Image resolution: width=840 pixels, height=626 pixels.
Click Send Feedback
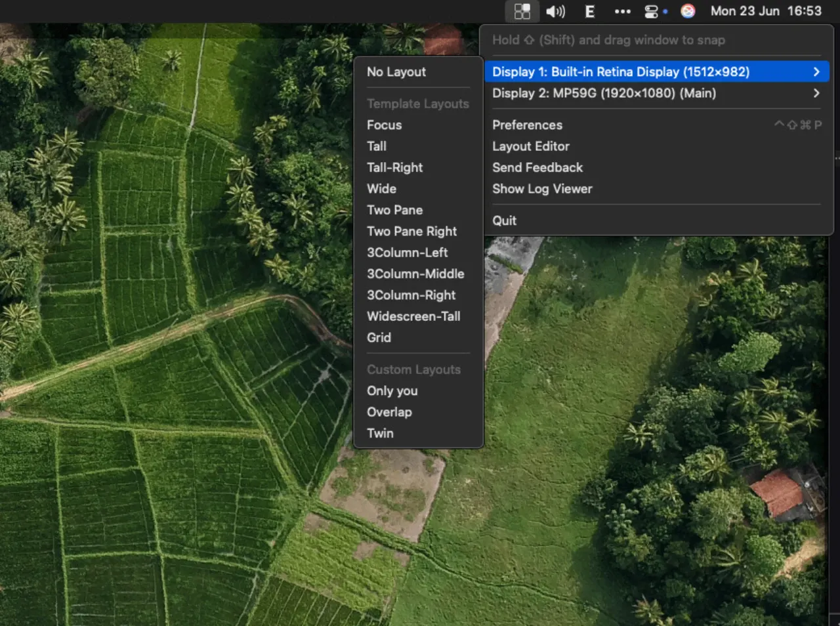tap(657, 167)
